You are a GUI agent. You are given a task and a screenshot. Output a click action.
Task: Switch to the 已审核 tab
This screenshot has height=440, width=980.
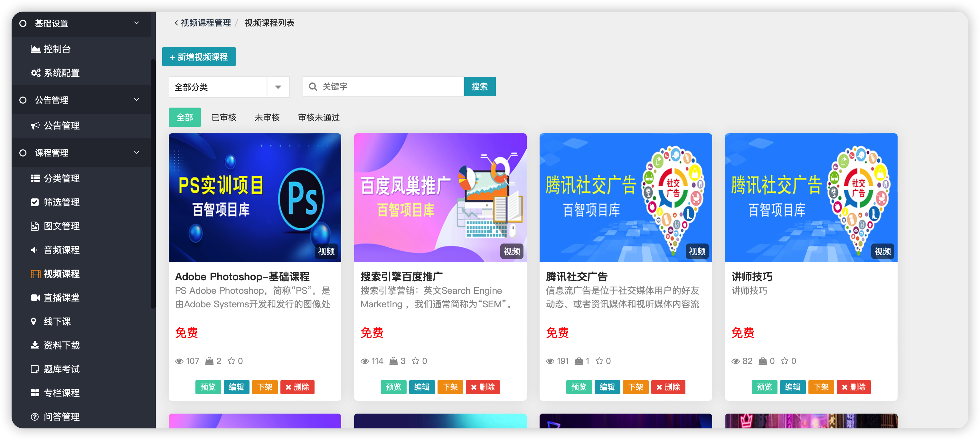(224, 118)
